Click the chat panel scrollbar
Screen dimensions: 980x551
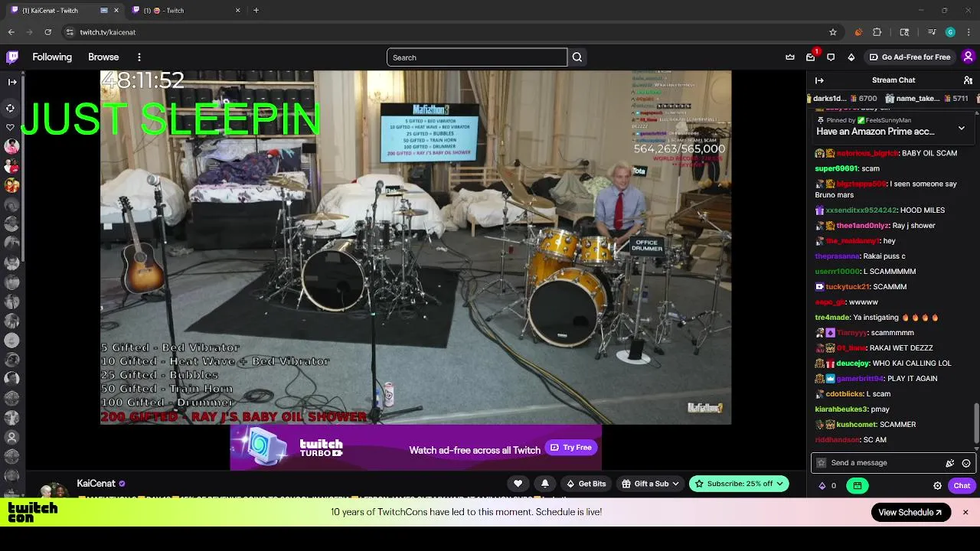pos(976,425)
